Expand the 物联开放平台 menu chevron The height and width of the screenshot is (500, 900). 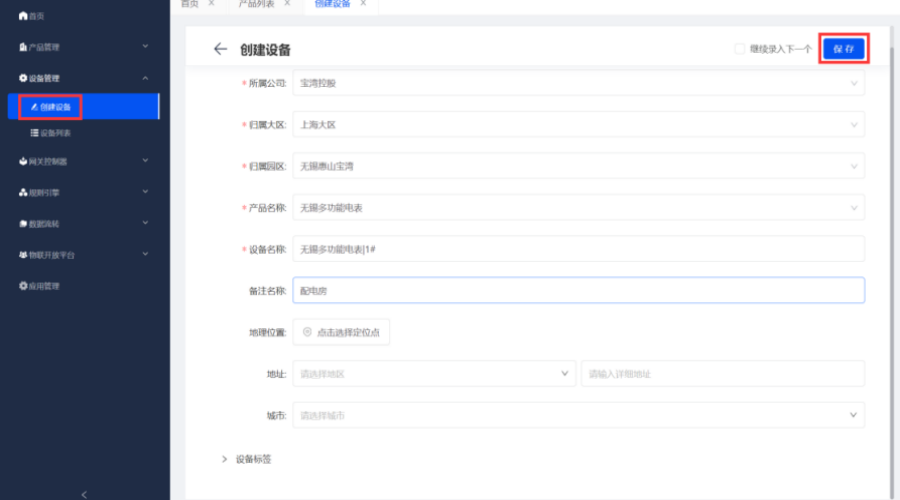click(x=145, y=254)
